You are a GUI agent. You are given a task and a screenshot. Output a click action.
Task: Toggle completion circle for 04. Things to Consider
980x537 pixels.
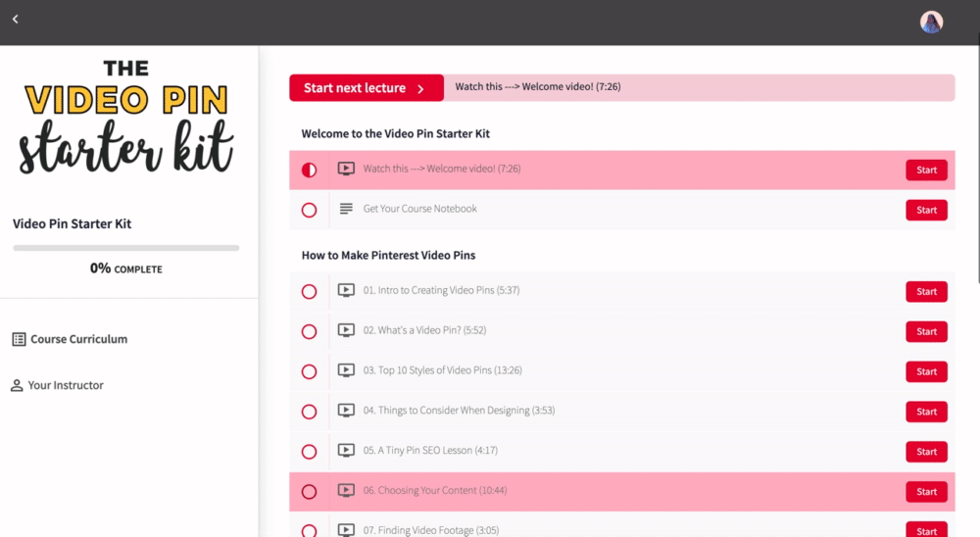(x=309, y=412)
